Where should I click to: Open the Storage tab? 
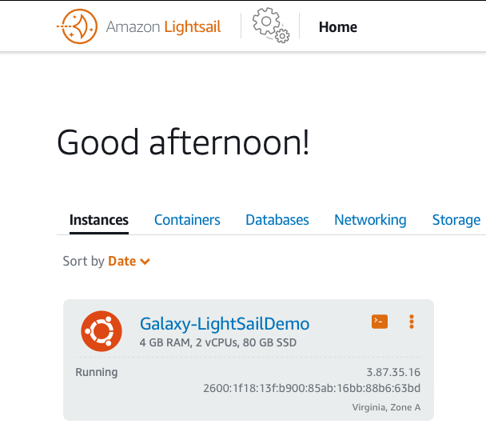[x=456, y=220]
